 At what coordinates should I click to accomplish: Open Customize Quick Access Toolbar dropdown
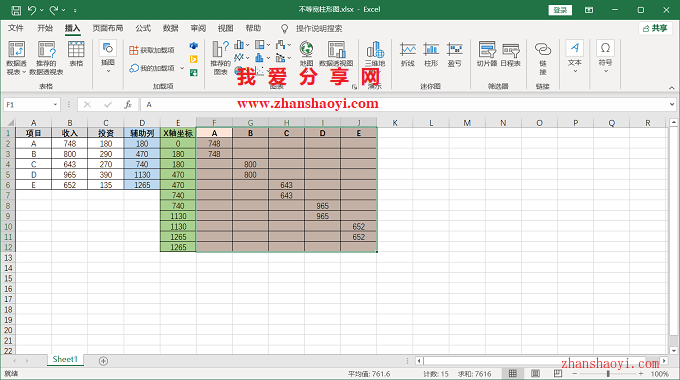tap(75, 10)
